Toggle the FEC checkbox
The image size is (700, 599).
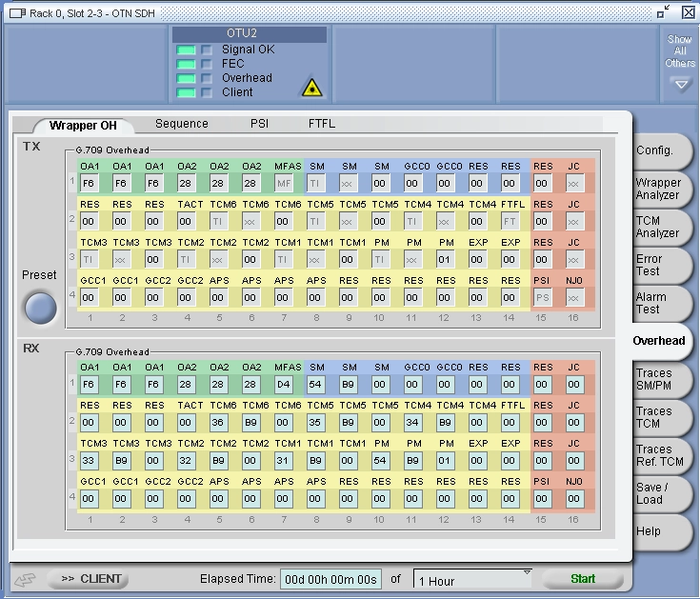tap(207, 64)
